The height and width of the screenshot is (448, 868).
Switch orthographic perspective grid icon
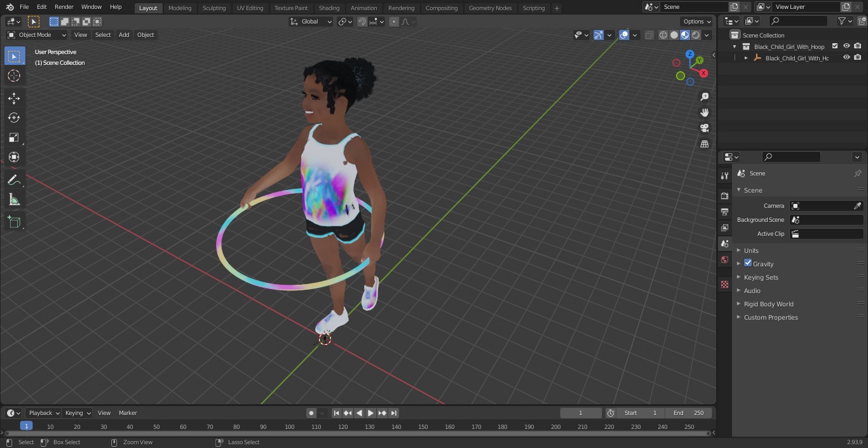(704, 144)
